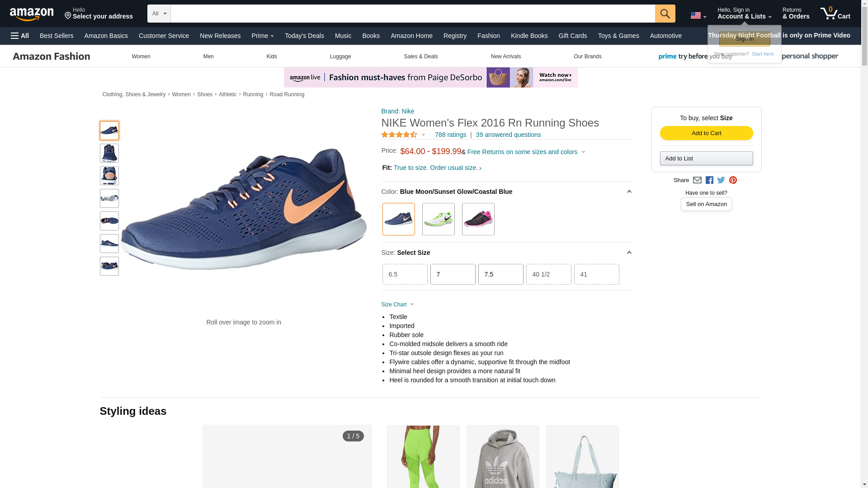This screenshot has height=488, width=868.
Task: Open the 788 ratings link
Action: point(450,135)
